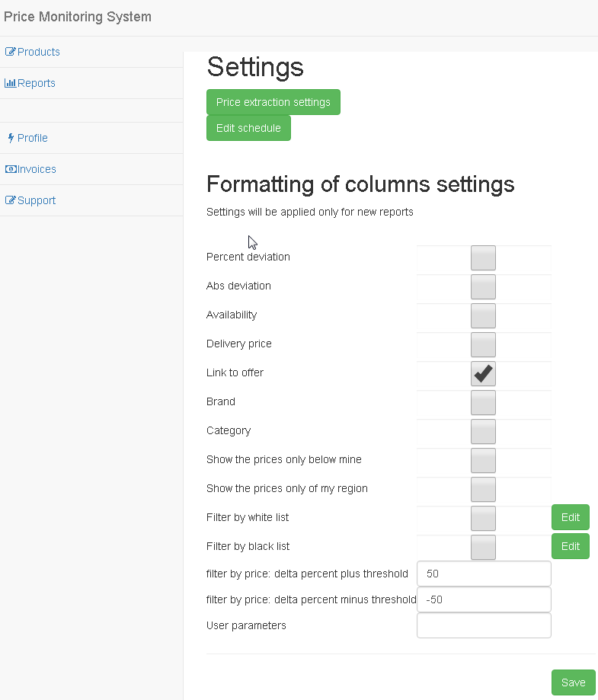598x700 pixels.
Task: Focus the delta percent plus threshold field
Action: [484, 574]
